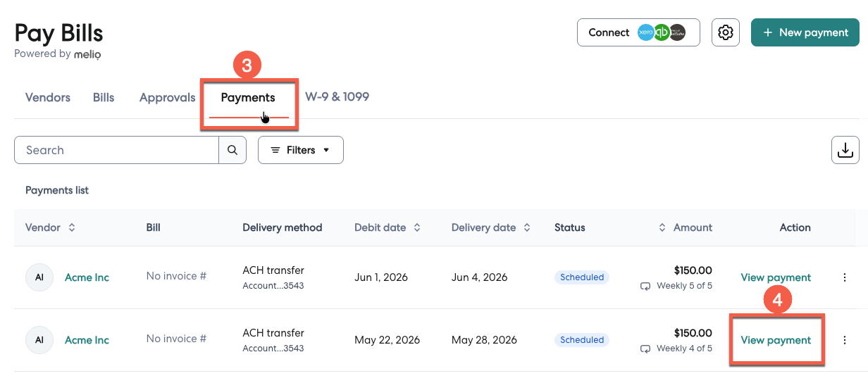Sort by the Vendor column arrows
Viewport: 868px width, 383px height.
pos(71,227)
